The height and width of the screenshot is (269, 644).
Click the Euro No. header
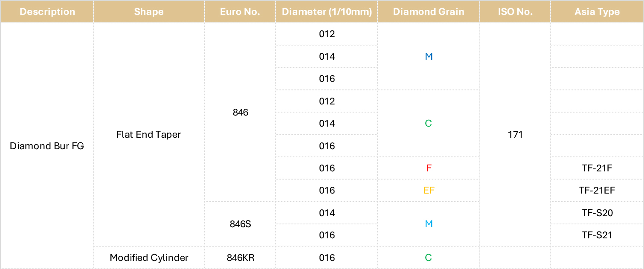click(x=240, y=12)
